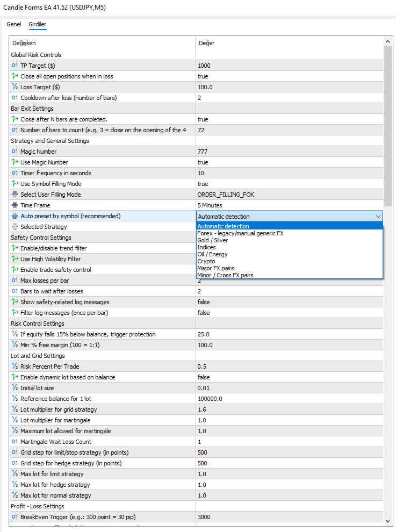Click the boolean arrow icon beside Use Magic Number
Screen dimensions: 396x532
click(15, 162)
